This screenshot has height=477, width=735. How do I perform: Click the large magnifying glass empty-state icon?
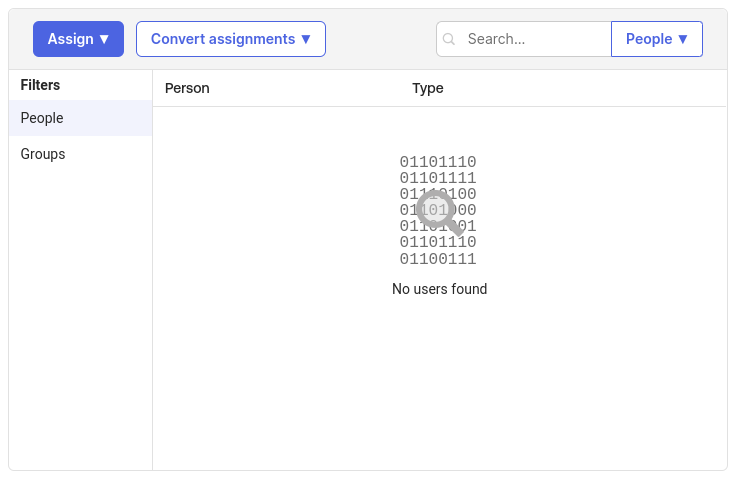[x=437, y=212]
